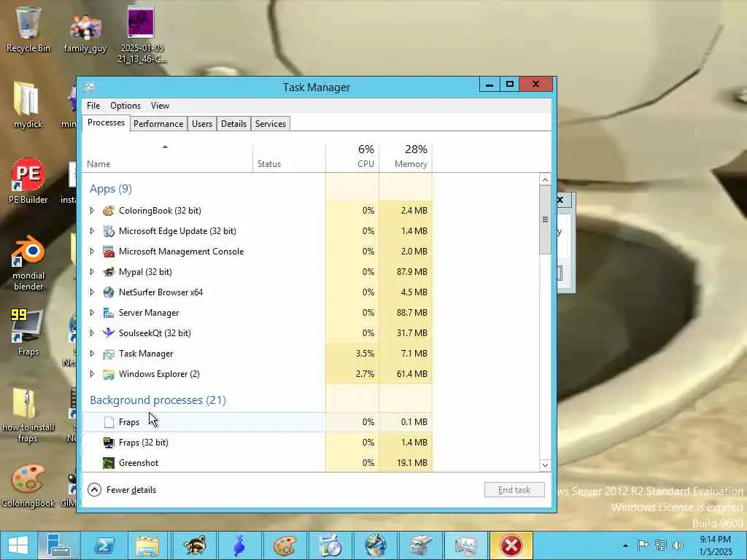Select the PE Builder desktop shortcut
This screenshot has height=560, width=747.
pyautogui.click(x=28, y=181)
